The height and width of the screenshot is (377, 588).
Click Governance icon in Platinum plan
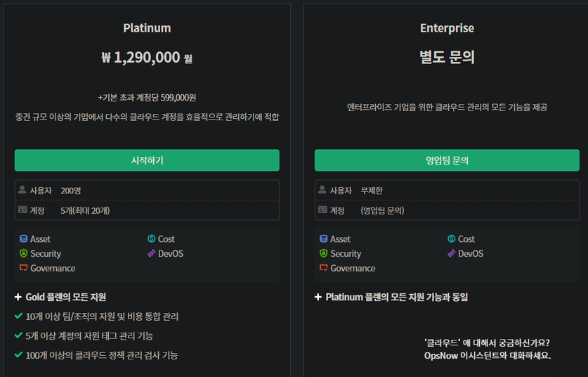(23, 268)
